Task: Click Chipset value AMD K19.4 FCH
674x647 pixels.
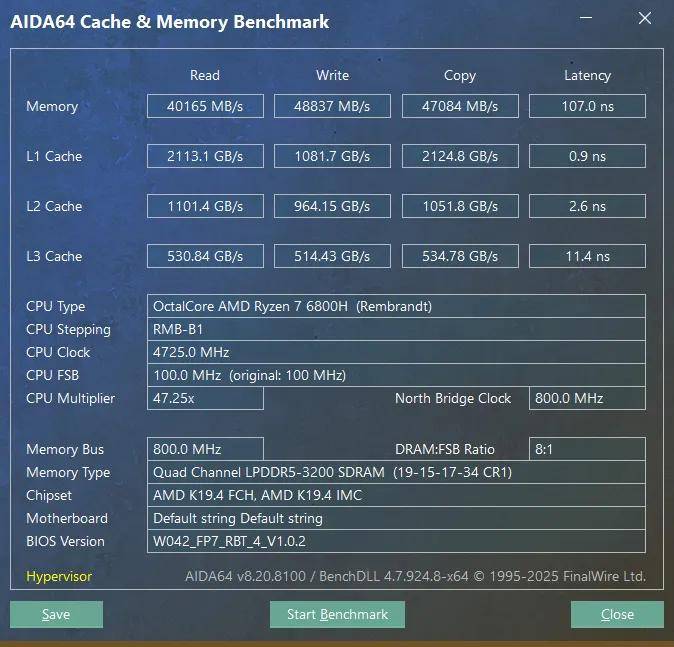Action: click(x=396, y=495)
